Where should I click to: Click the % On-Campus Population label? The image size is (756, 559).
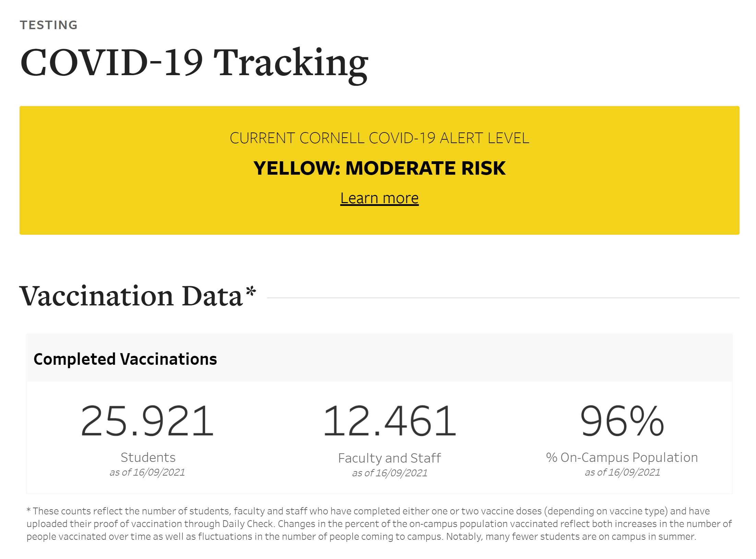622,457
